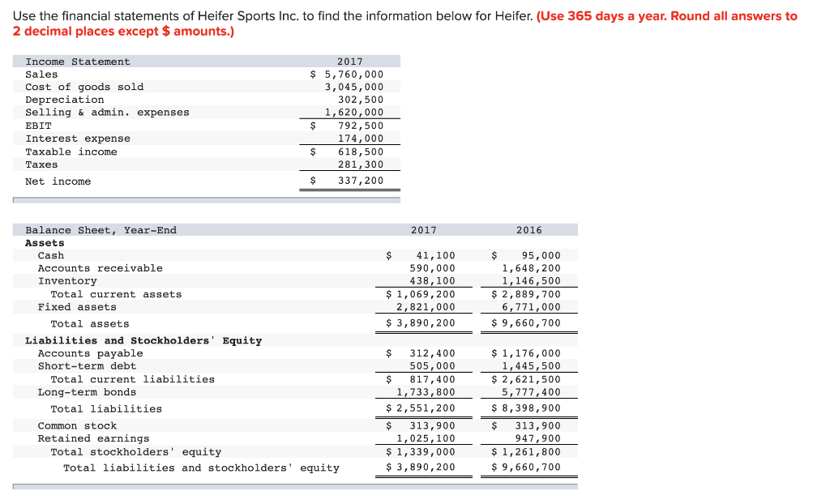
Task: Select 2016 Inventory value 1,146,500
Action: [532, 280]
